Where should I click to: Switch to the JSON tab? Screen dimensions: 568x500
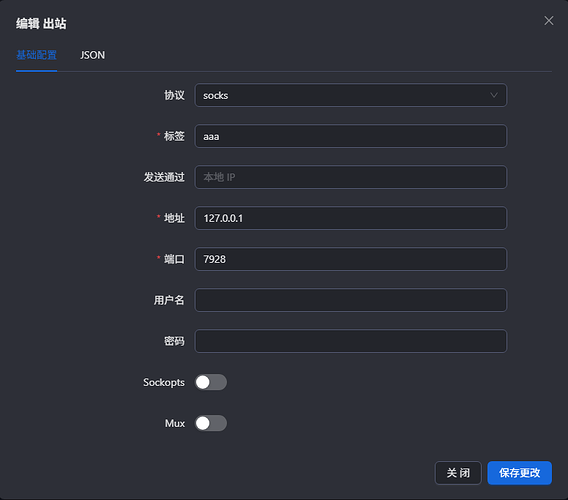(x=92, y=55)
